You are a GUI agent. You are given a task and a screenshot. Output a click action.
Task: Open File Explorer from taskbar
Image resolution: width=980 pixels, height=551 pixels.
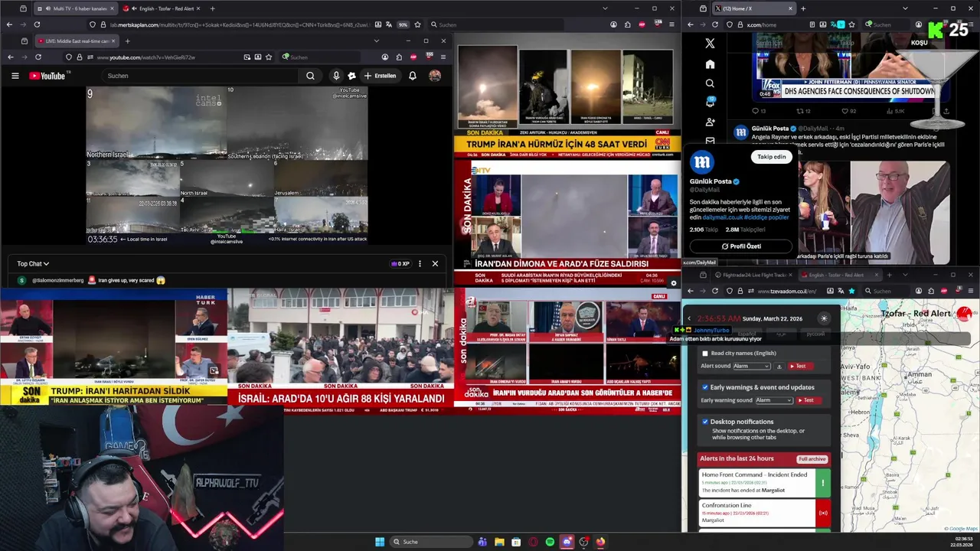coord(499,542)
